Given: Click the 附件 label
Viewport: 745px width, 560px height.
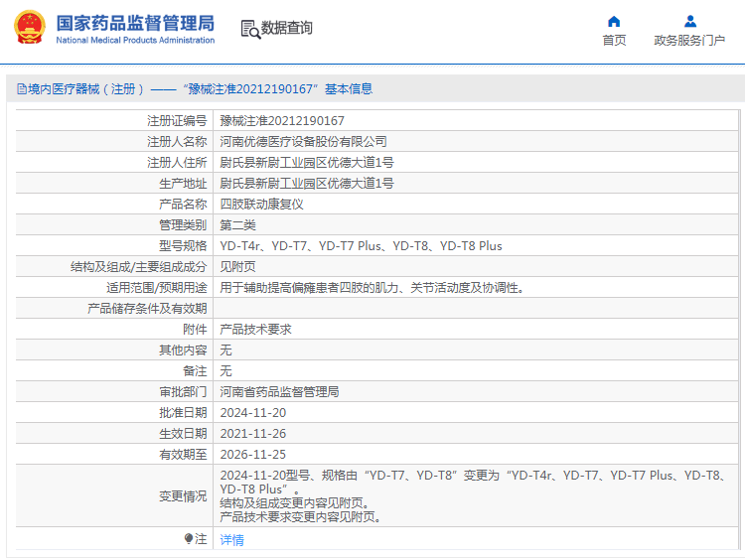Looking at the screenshot, I should [195, 330].
